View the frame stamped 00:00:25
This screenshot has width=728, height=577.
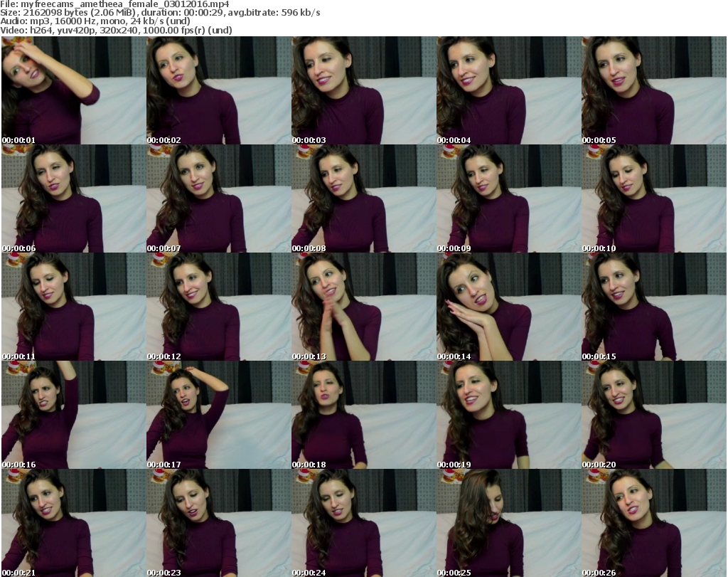509,523
